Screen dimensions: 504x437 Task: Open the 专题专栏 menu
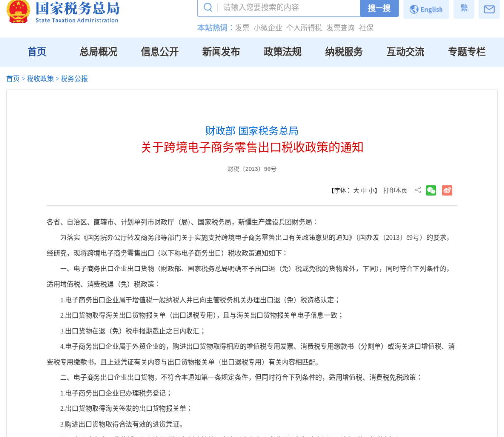click(x=467, y=52)
